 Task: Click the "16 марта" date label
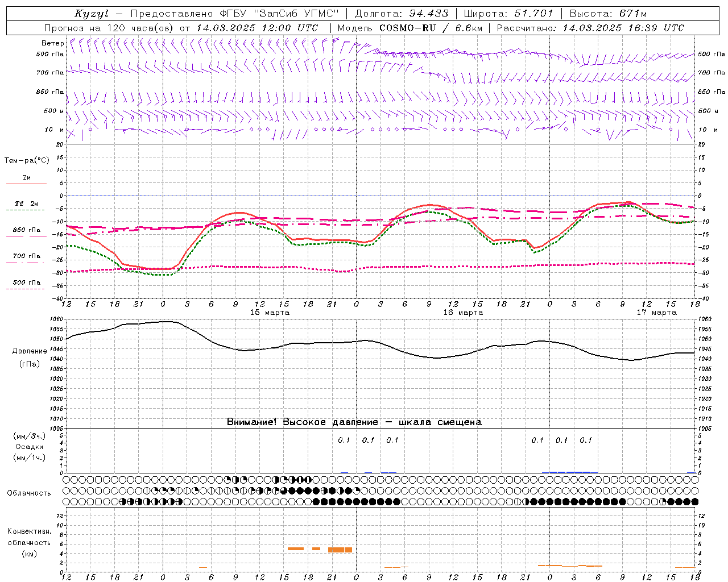point(463,313)
